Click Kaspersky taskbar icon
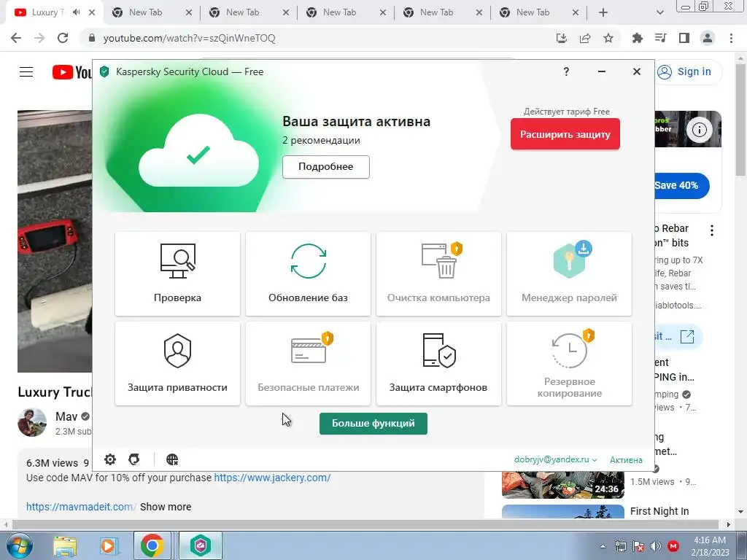 (201, 545)
